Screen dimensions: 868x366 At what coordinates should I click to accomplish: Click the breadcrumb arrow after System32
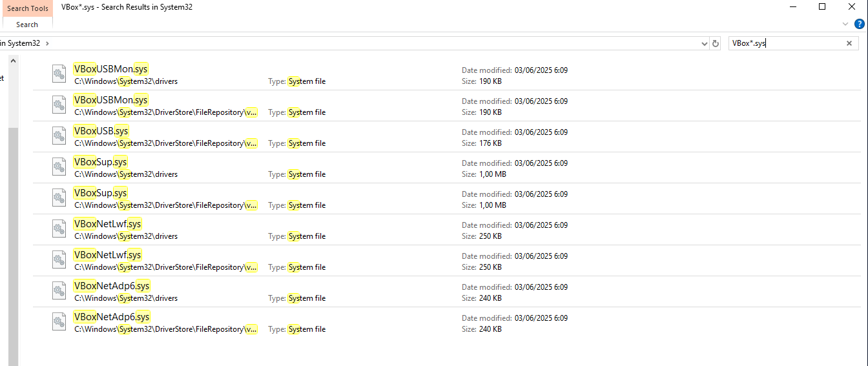[x=47, y=43]
